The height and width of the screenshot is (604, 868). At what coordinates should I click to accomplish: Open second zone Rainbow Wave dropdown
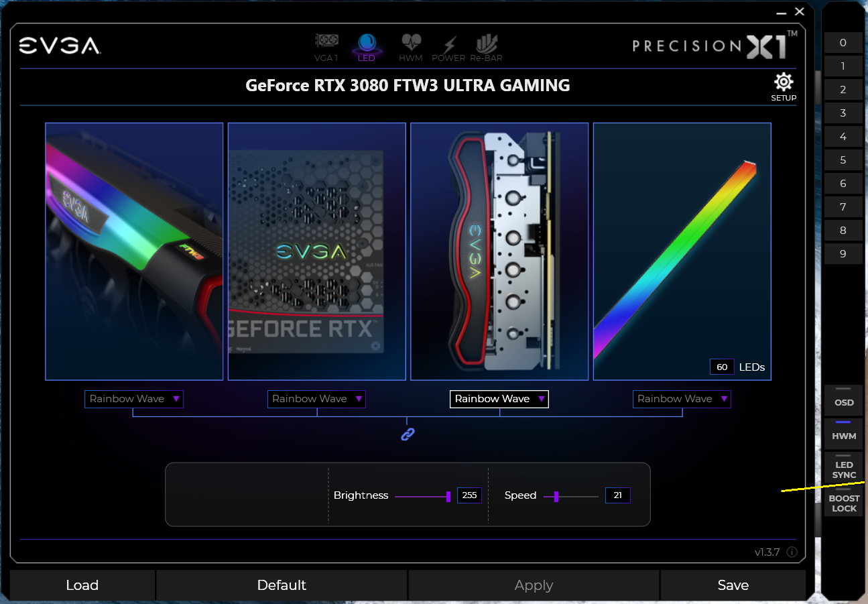[x=316, y=399]
